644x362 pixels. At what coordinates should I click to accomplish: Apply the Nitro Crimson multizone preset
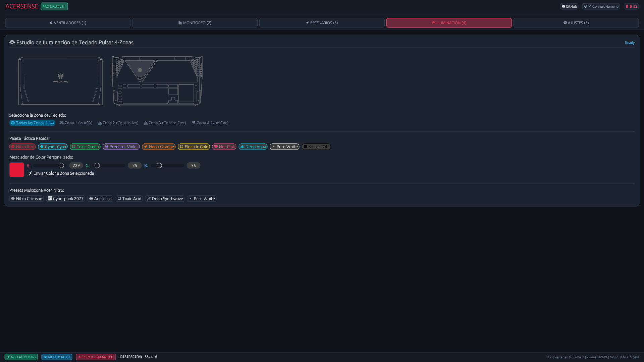(26, 199)
